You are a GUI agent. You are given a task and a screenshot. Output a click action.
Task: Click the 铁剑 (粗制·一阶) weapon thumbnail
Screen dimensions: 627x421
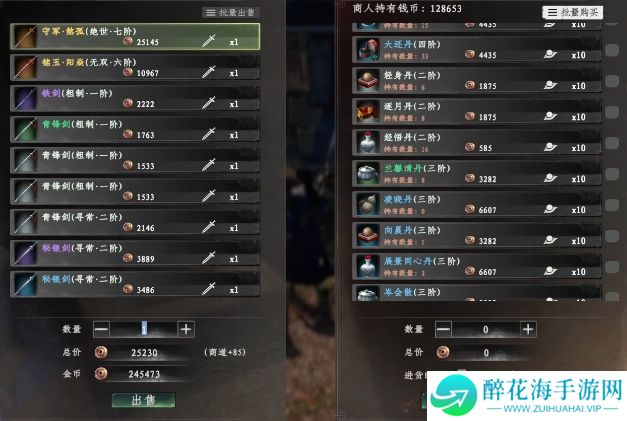click(26, 98)
